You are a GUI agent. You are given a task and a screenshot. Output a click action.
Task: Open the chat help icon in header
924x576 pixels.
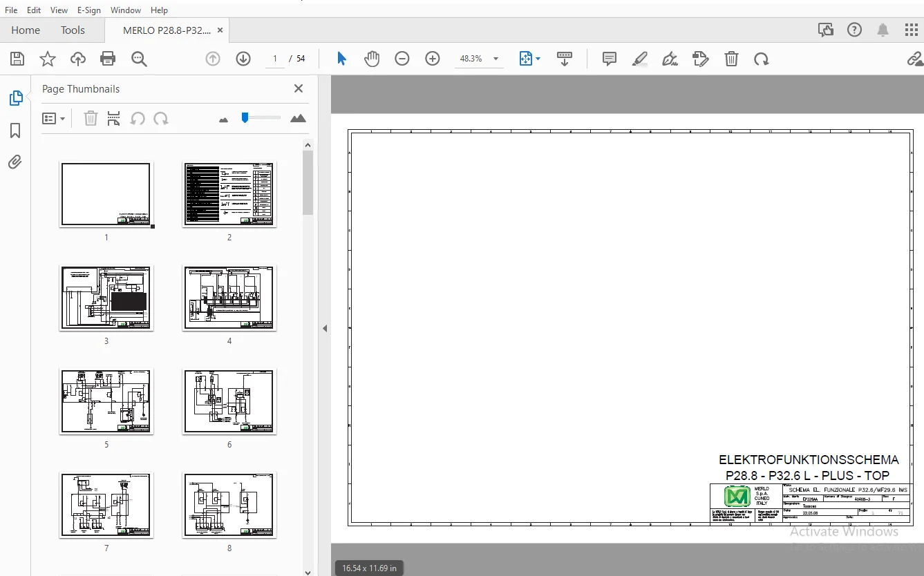pos(825,30)
